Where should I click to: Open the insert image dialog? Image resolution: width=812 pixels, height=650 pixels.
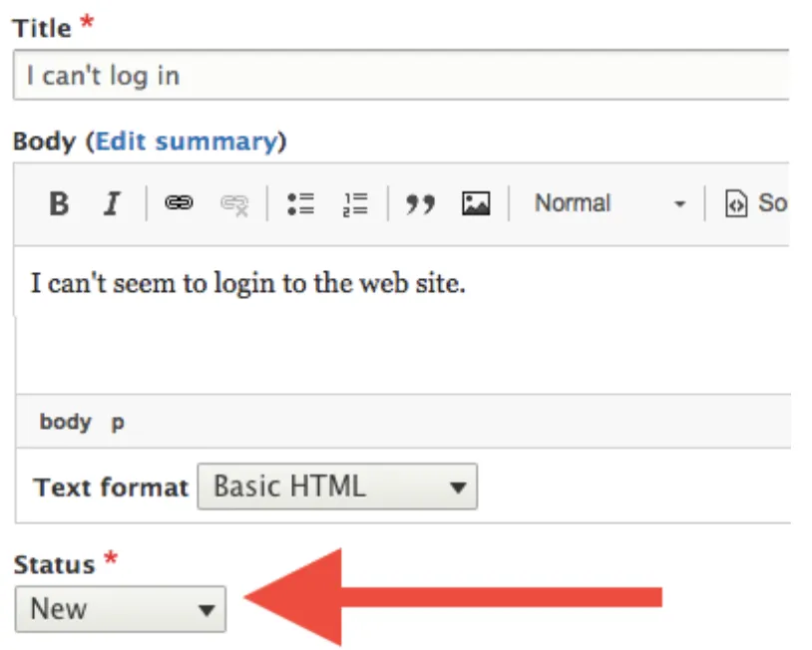[x=476, y=202]
